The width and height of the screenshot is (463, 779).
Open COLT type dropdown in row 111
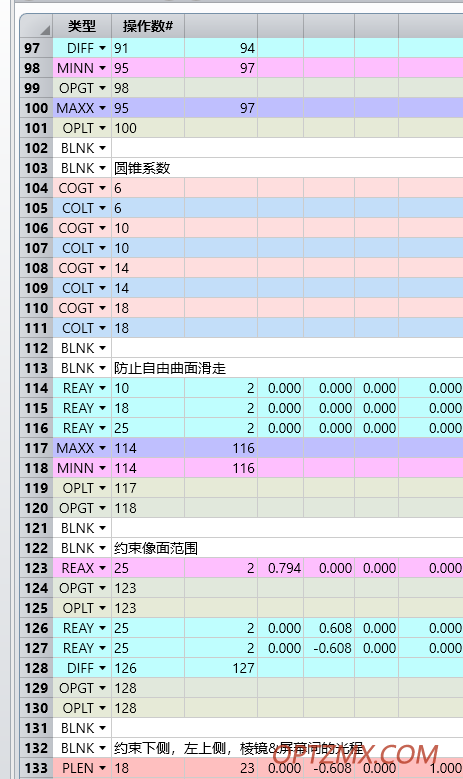102,328
